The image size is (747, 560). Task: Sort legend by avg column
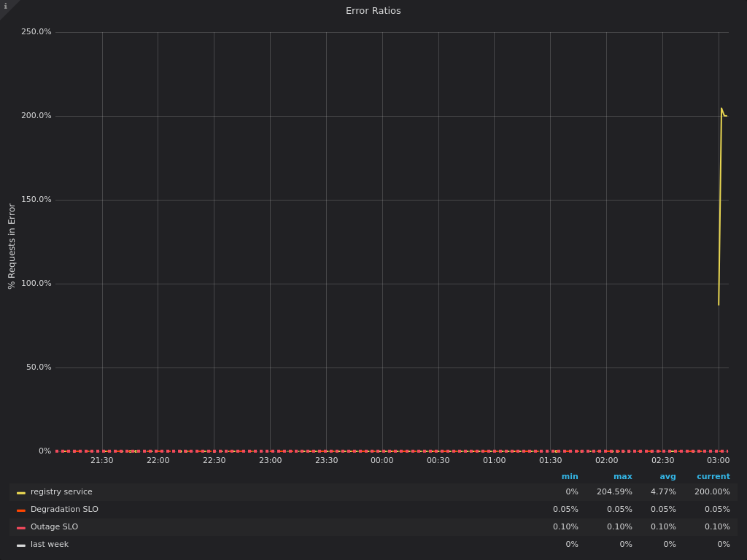pyautogui.click(x=667, y=477)
